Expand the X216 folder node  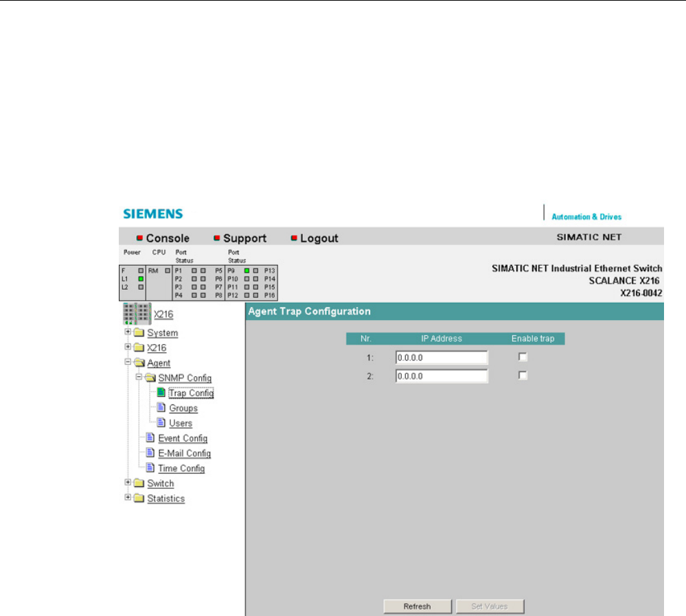click(128, 347)
